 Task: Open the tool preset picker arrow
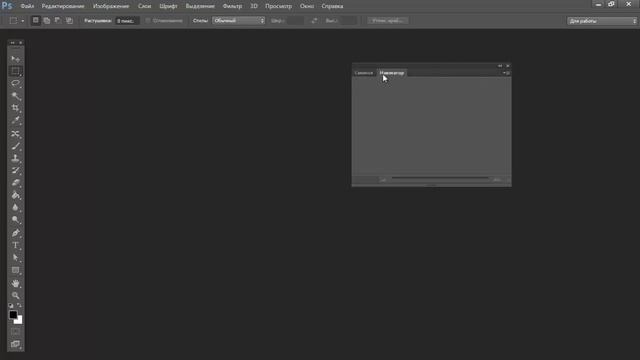pos(23,21)
